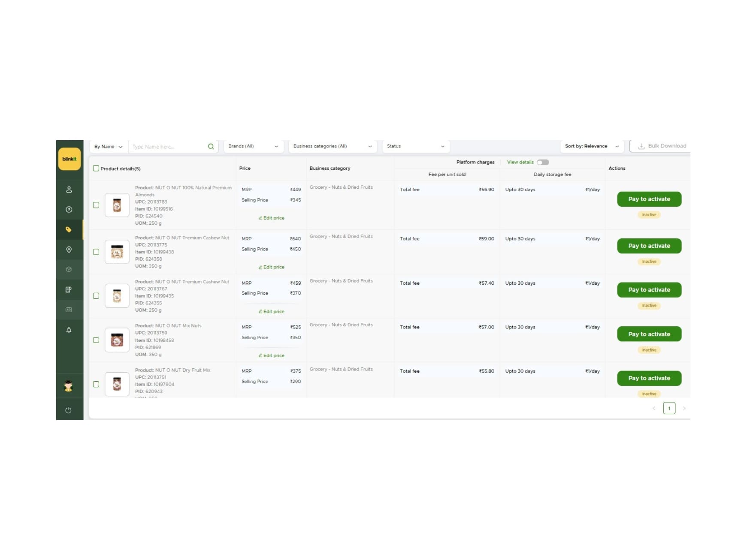Click Item ID: 10198458 text
This screenshot has height=560, width=747.
click(x=154, y=340)
